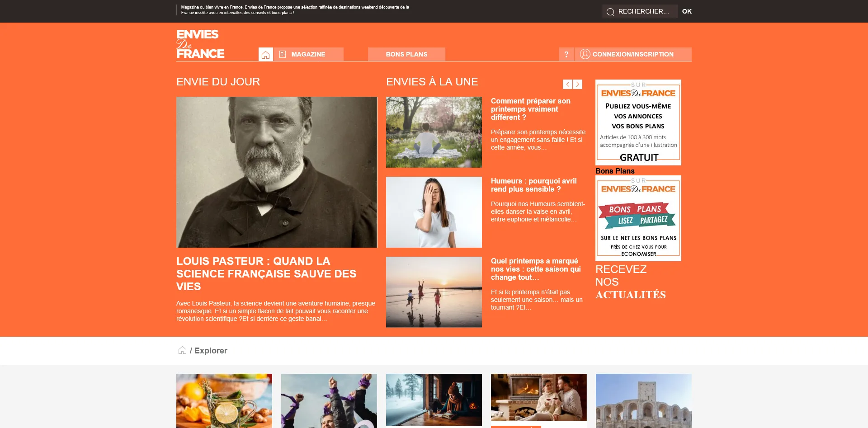Screen dimensions: 868x428
Task: Click the 'Envie du jour' section heading
Action: pyautogui.click(x=218, y=82)
